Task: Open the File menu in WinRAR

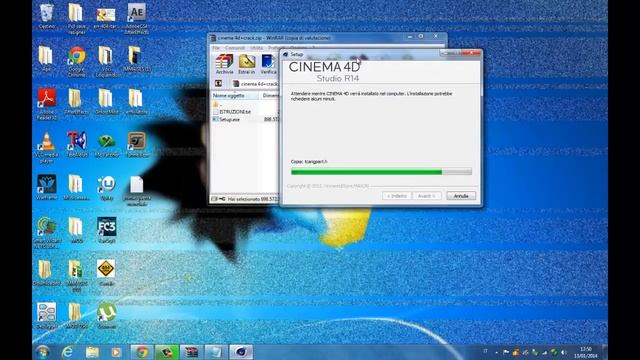Action: click(x=216, y=48)
